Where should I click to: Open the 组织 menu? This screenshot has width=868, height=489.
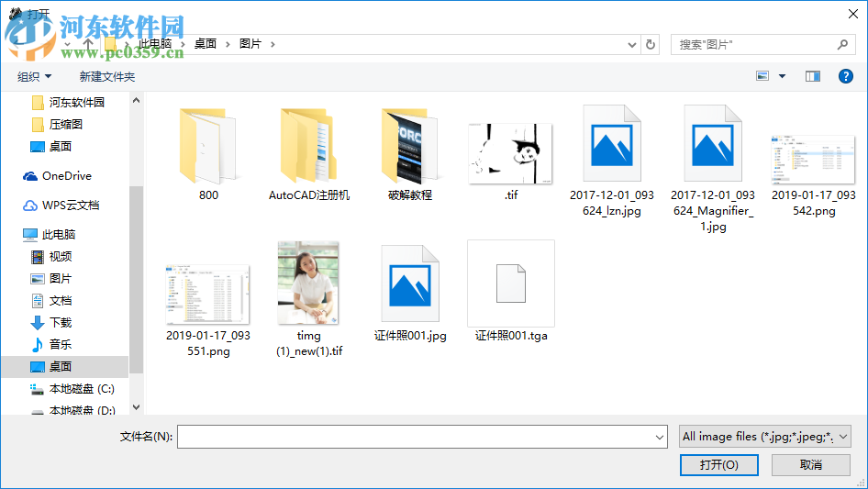(34, 76)
